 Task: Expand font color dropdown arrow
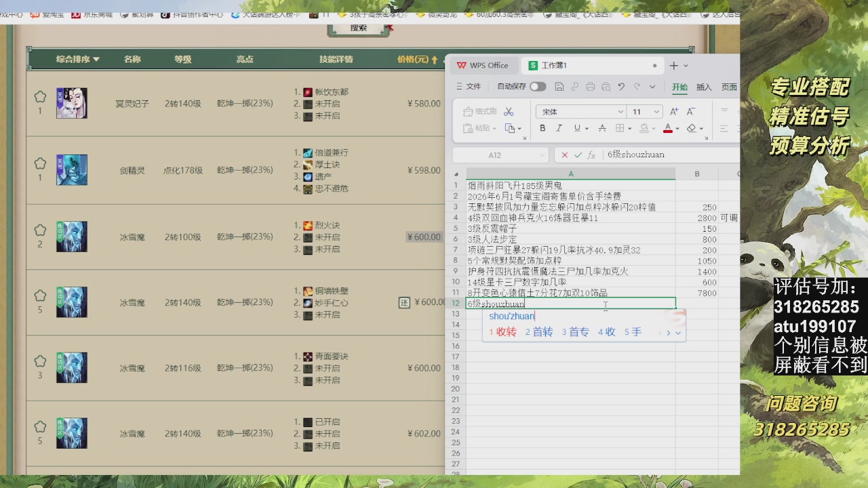coord(677,128)
